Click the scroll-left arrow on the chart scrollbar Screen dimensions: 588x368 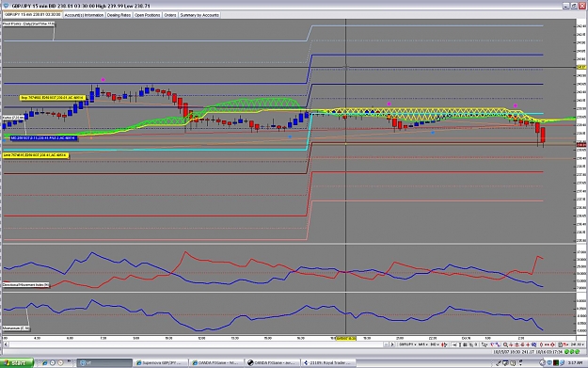click(x=6, y=344)
